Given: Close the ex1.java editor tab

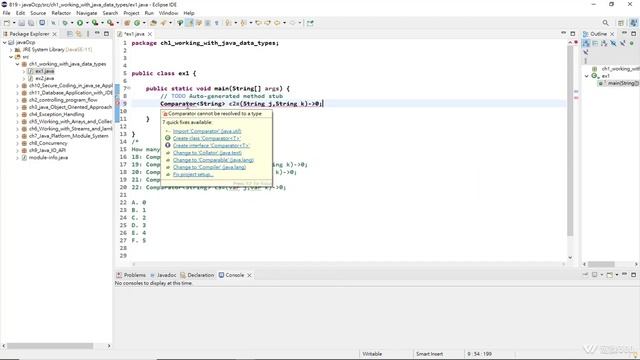Looking at the screenshot, I should pyautogui.click(x=150, y=34).
